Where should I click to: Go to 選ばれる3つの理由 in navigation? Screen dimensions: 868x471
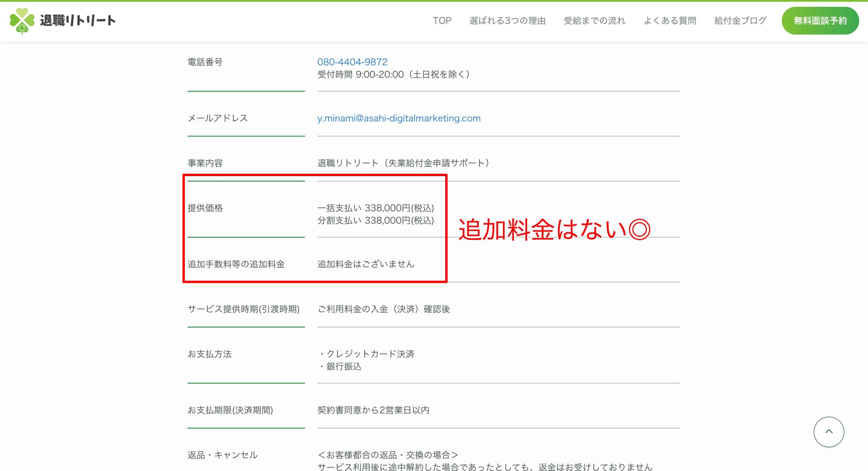[x=507, y=21]
